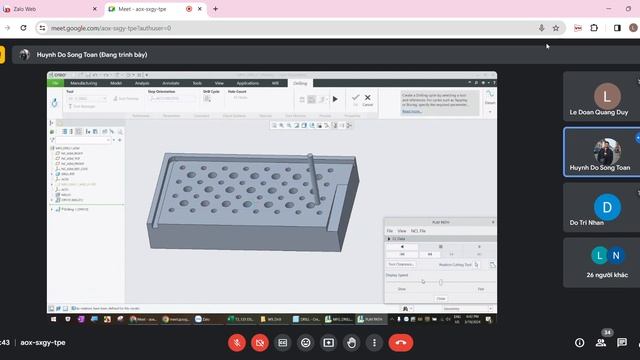Toggle captions in the Meet toolbar
This screenshot has width=640, height=360.
pyautogui.click(x=282, y=343)
